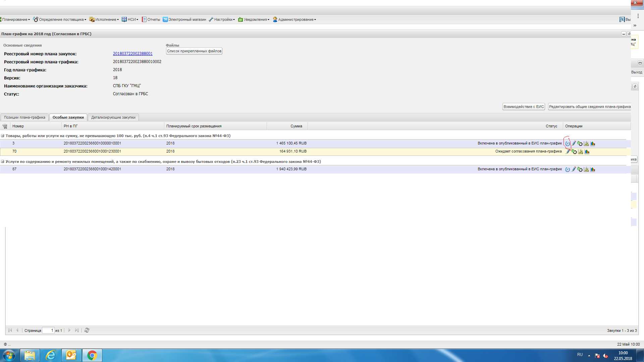Open the Уведомления dropdown menu
Image resolution: width=644 pixels, height=362 pixels.
pyautogui.click(x=254, y=19)
